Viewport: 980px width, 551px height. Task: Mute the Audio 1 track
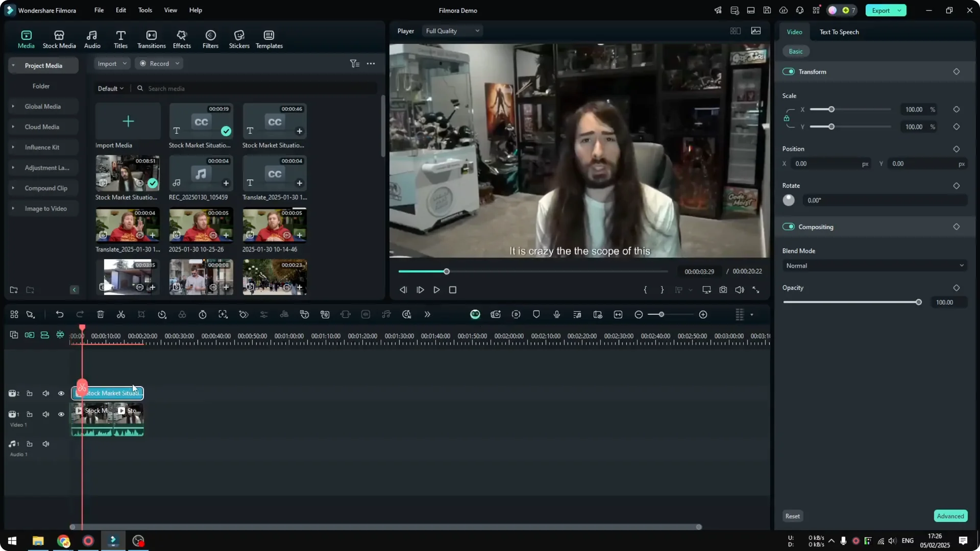coord(46,444)
